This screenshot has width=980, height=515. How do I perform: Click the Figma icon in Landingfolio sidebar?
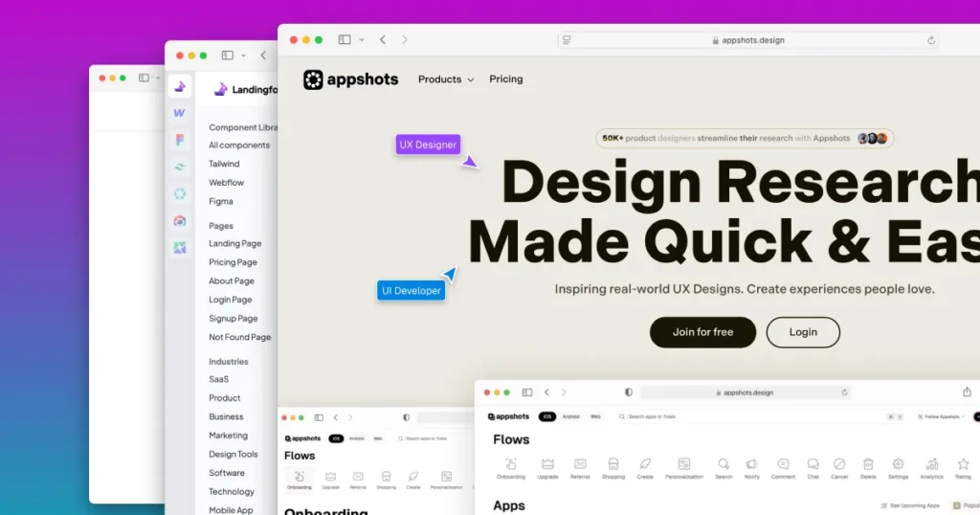coord(179,140)
